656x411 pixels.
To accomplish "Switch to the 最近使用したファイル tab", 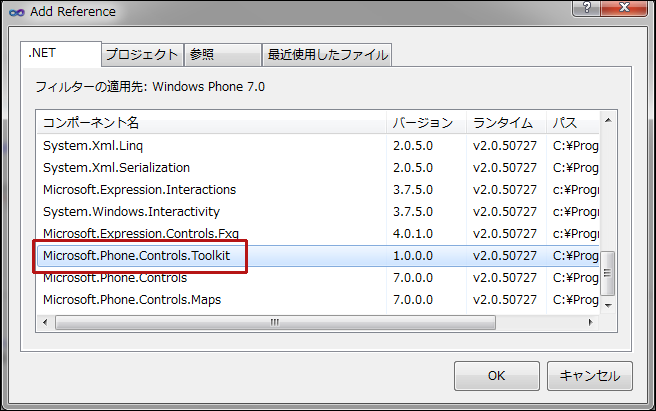I will pos(327,55).
